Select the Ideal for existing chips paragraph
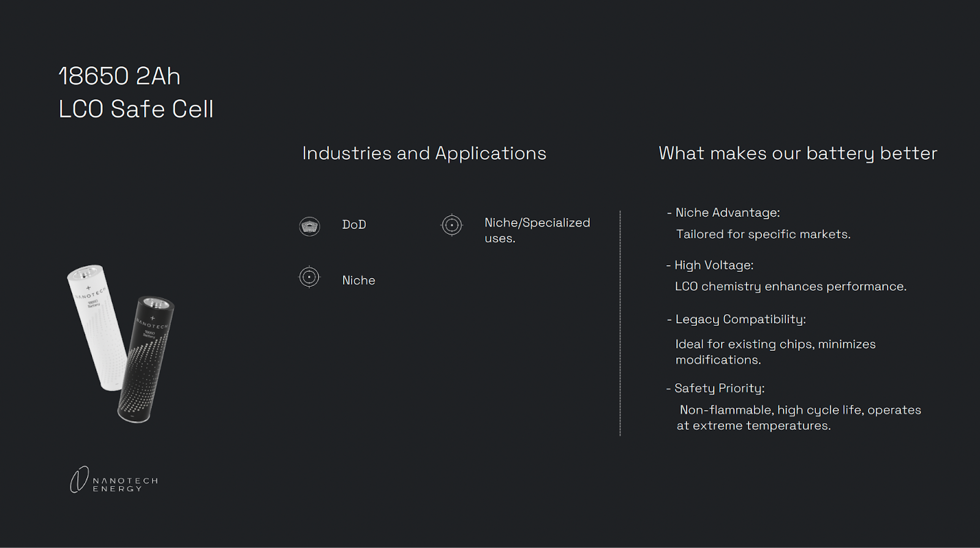Viewport: 980px width, 548px height. [x=775, y=352]
